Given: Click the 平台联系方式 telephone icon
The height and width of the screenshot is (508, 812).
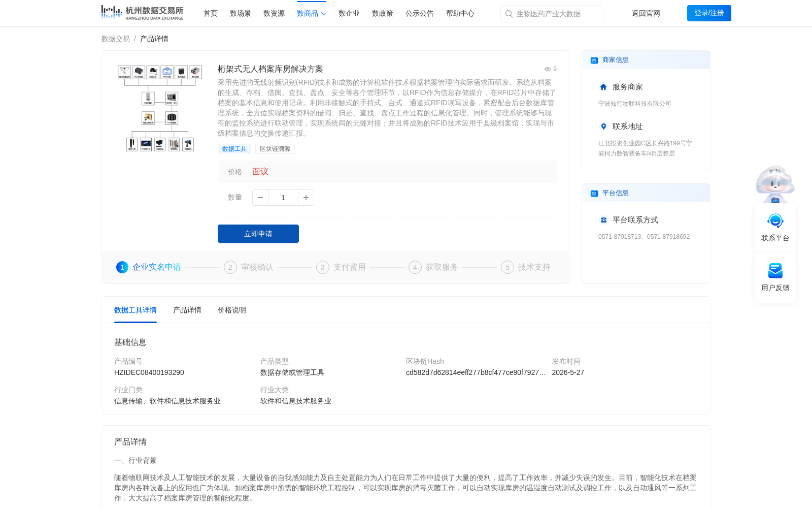Looking at the screenshot, I should coord(603,220).
